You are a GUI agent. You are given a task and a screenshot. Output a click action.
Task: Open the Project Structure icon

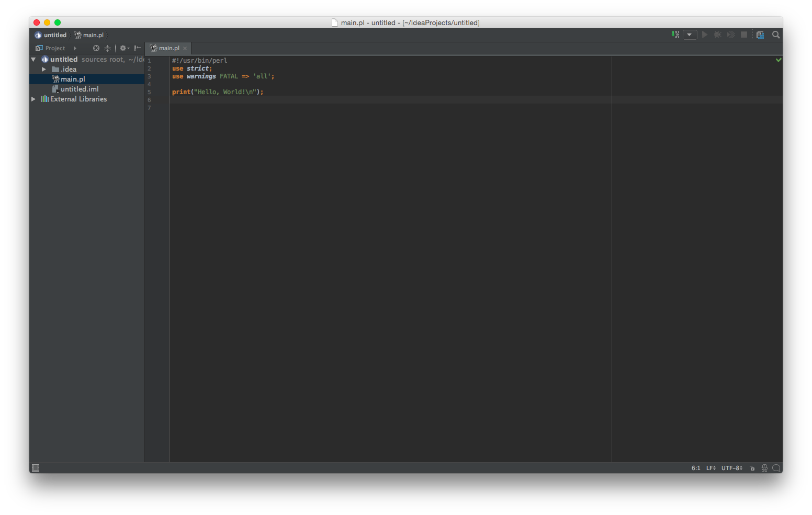tap(760, 35)
